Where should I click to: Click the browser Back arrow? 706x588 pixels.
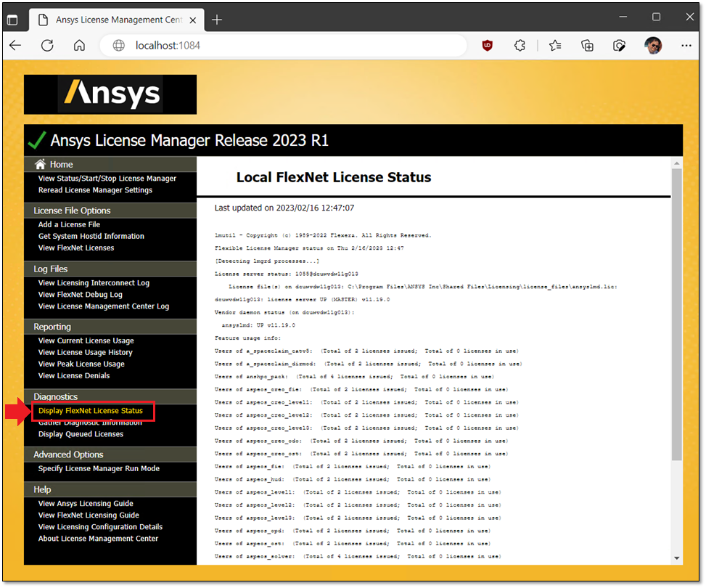pos(15,46)
